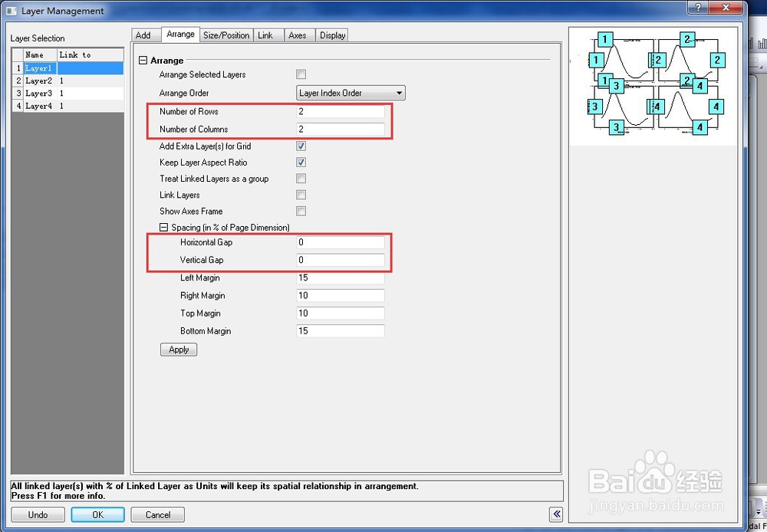Screen dimensions: 767x532
Task: Click the Link to column header
Action: [91, 54]
